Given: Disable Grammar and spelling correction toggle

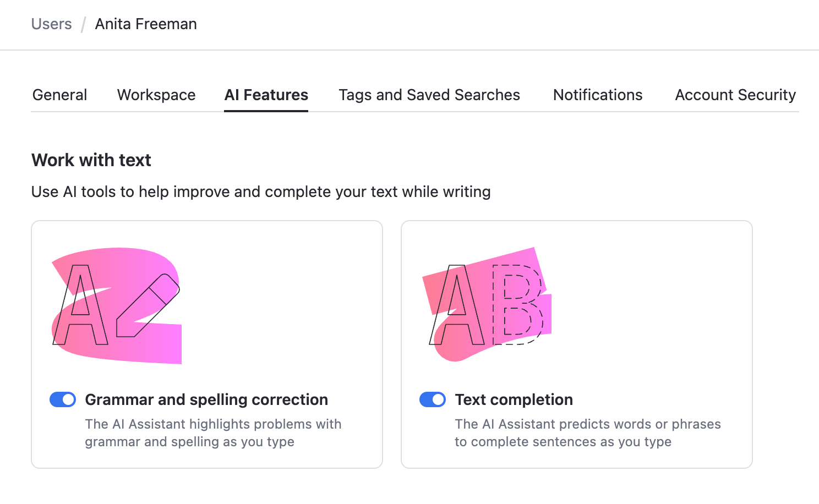Looking at the screenshot, I should coord(63,399).
